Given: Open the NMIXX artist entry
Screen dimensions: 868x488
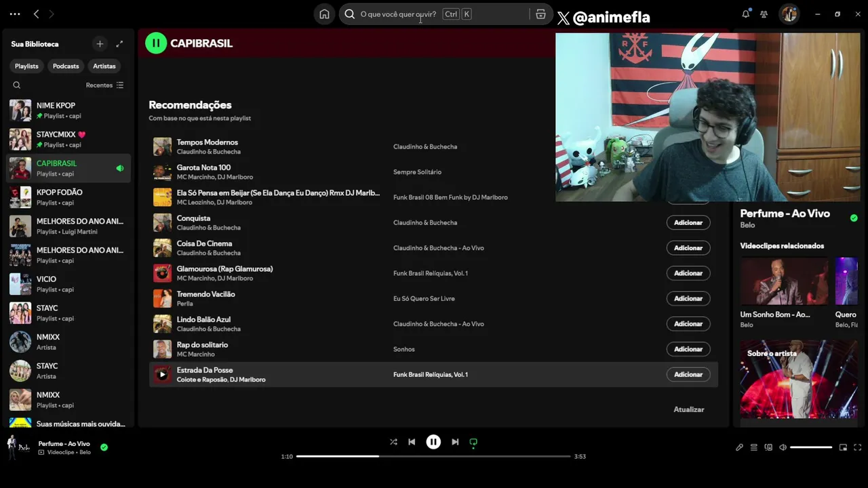Looking at the screenshot, I should click(x=67, y=342).
